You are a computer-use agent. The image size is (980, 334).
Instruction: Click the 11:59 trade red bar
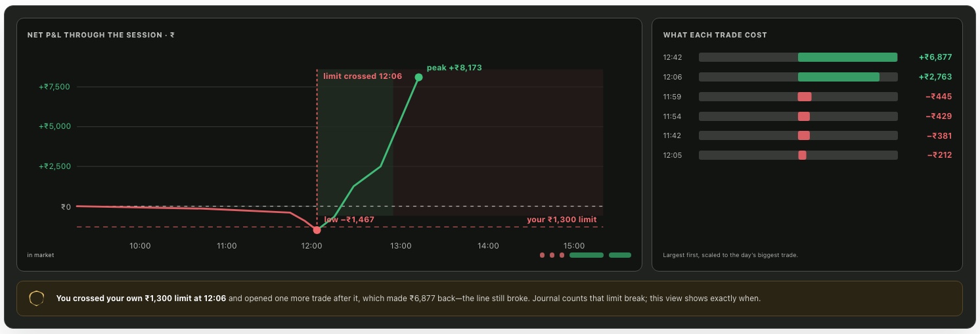[805, 97]
